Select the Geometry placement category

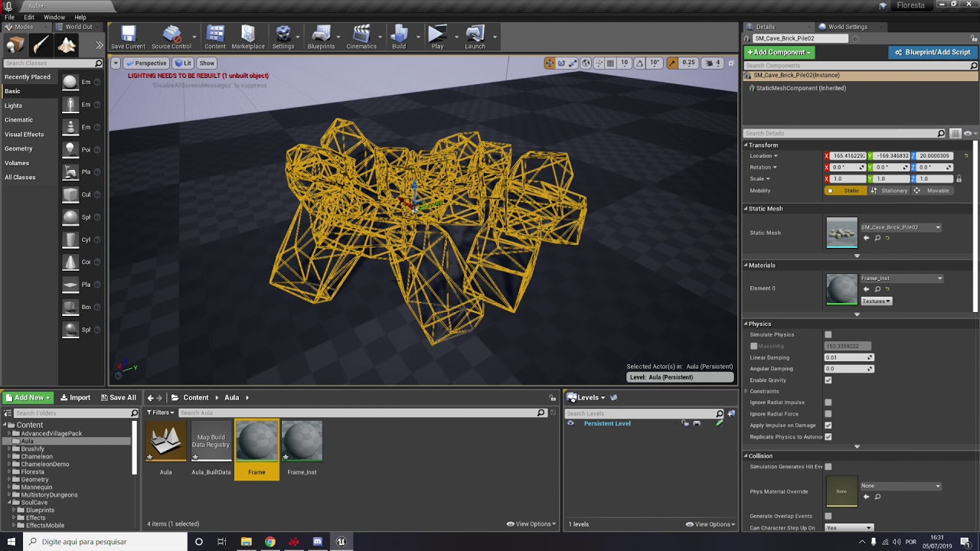(x=18, y=148)
